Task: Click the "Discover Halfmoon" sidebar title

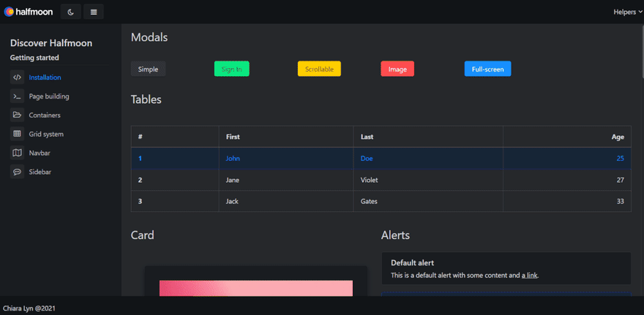Action: [51, 43]
